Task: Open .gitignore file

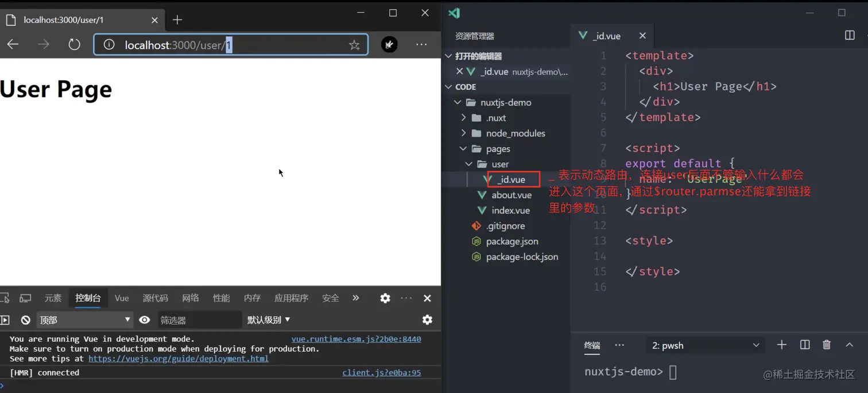Action: point(505,226)
